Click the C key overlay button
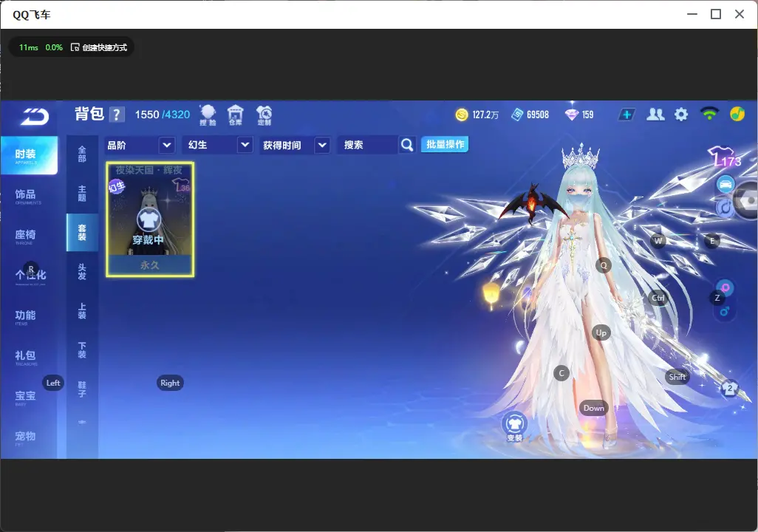Screen dimensions: 758x532 coord(561,373)
